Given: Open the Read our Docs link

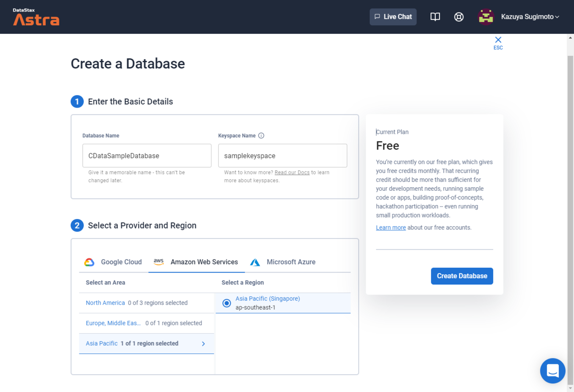Looking at the screenshot, I should pyautogui.click(x=292, y=173).
